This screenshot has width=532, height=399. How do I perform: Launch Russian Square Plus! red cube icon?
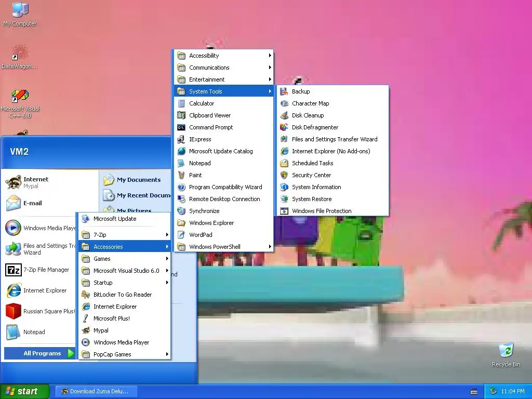pyautogui.click(x=14, y=311)
